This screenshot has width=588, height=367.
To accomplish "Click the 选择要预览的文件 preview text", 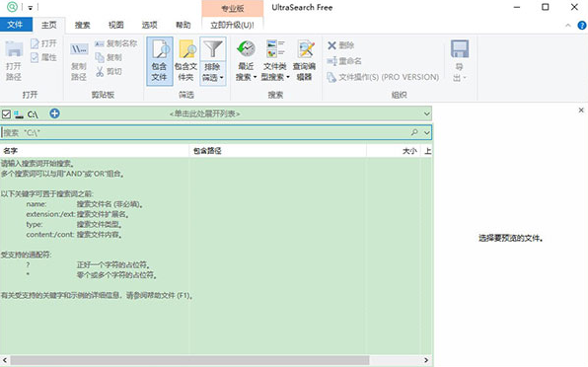I will pos(511,238).
